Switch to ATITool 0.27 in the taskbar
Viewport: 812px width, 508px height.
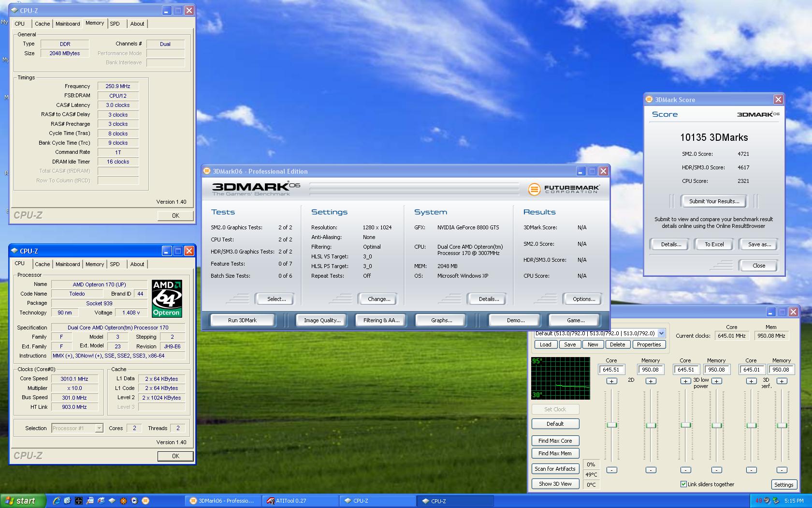pyautogui.click(x=300, y=501)
